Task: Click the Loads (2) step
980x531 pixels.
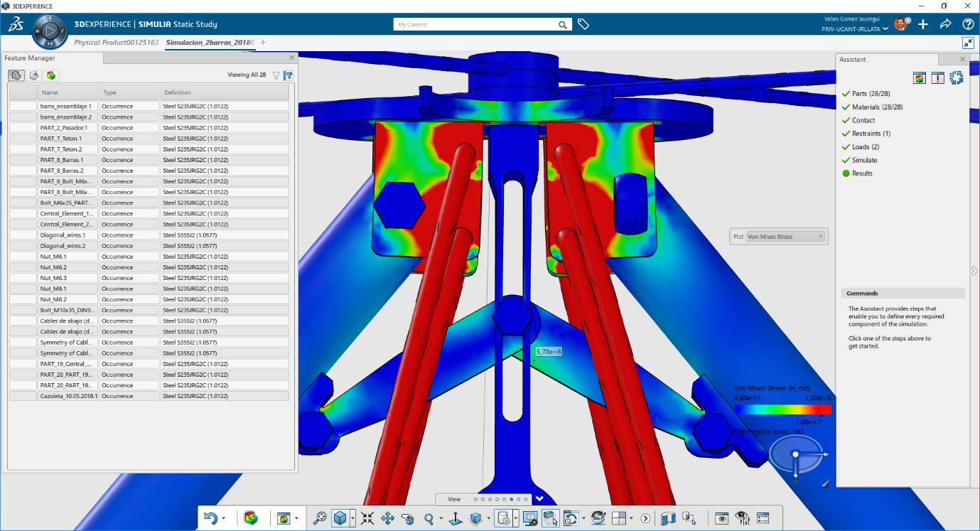Action: pyautogui.click(x=866, y=146)
